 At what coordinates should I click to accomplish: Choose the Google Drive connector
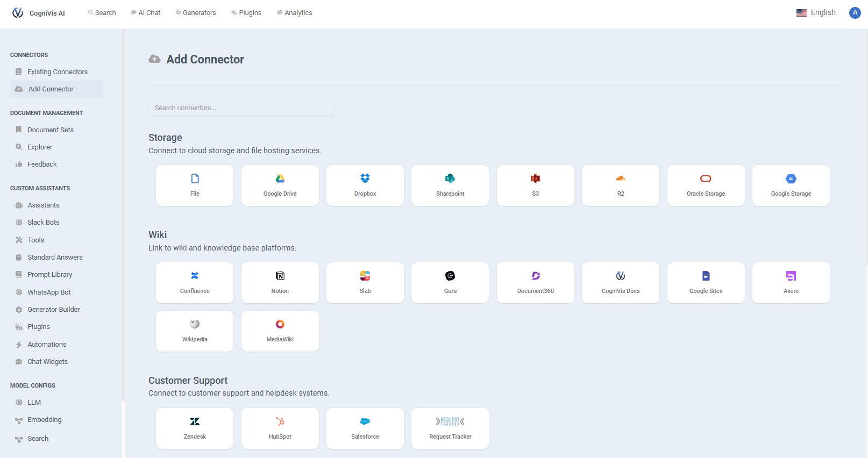click(280, 185)
